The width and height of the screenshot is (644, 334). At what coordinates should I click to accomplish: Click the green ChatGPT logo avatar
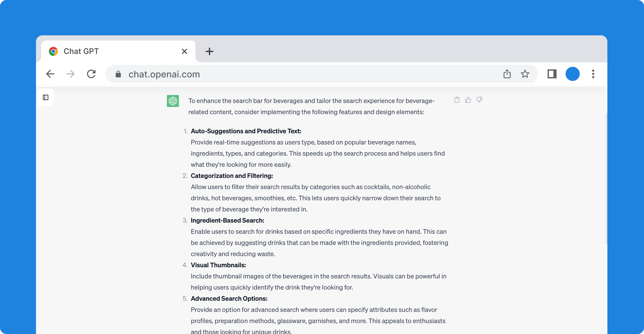[173, 101]
